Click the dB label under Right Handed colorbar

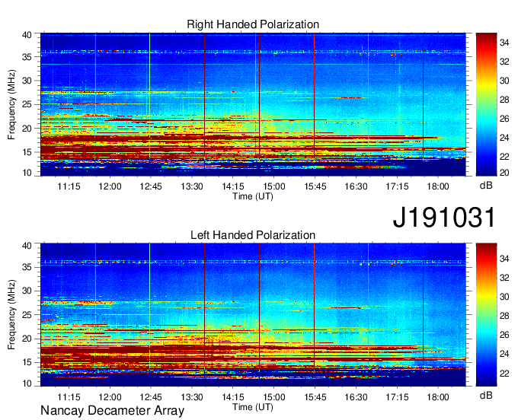click(x=486, y=186)
